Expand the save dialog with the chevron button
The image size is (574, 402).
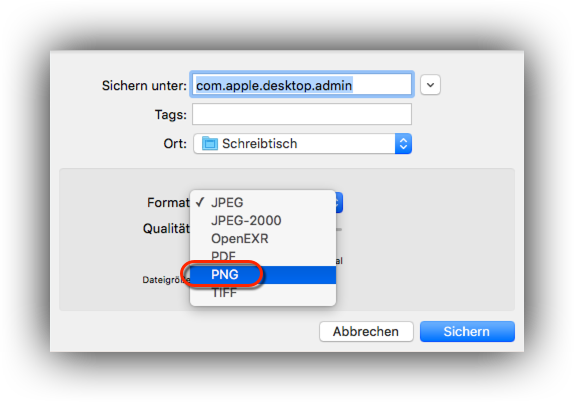click(x=430, y=85)
